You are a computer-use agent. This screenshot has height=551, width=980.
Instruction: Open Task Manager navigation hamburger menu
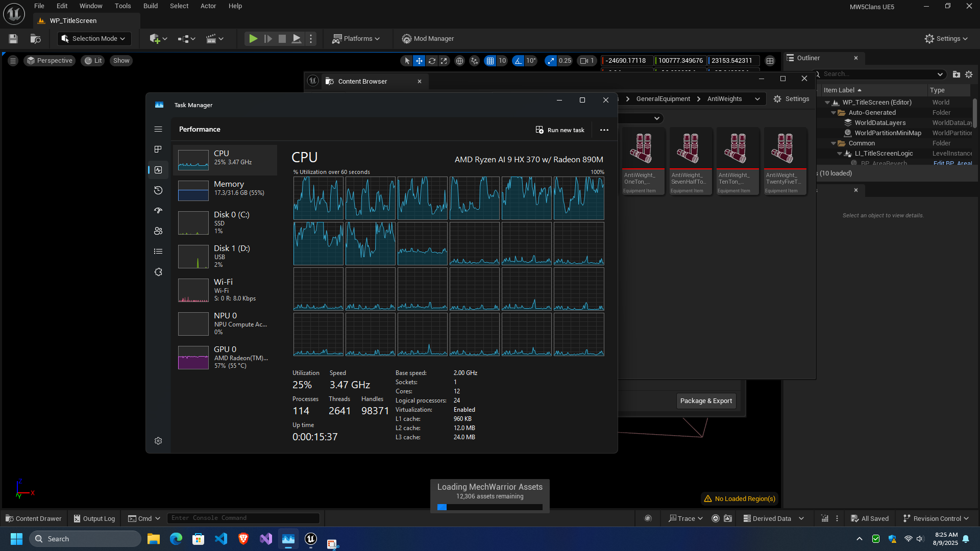(x=158, y=129)
